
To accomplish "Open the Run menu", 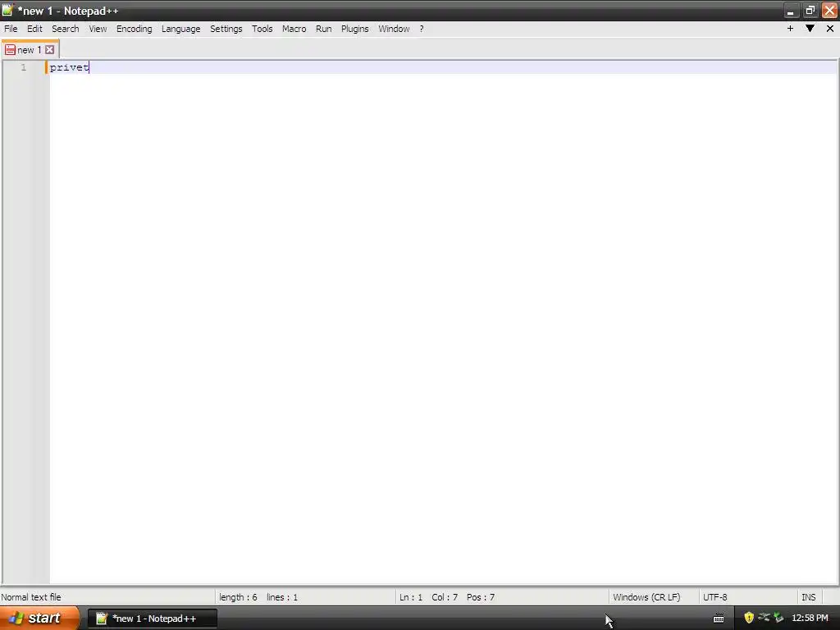I will coord(323,29).
